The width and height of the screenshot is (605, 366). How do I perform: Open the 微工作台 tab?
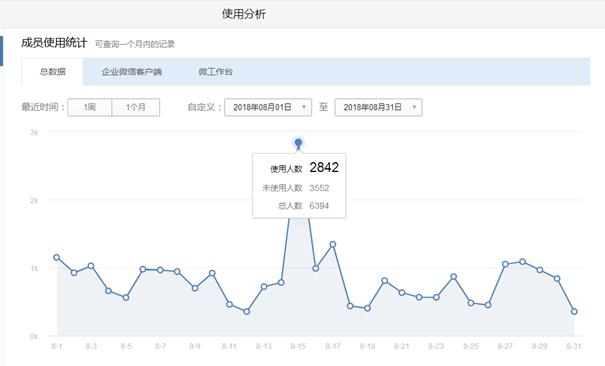pos(215,72)
